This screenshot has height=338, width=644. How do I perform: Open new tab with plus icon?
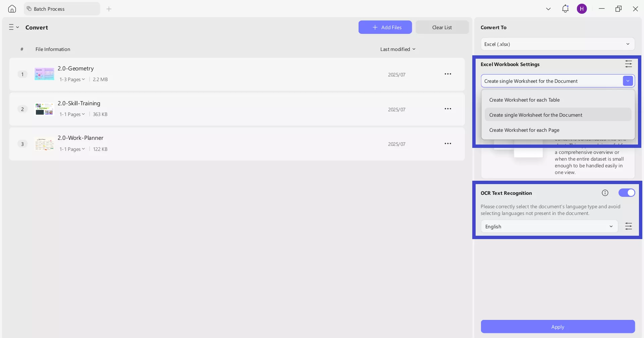click(x=109, y=9)
